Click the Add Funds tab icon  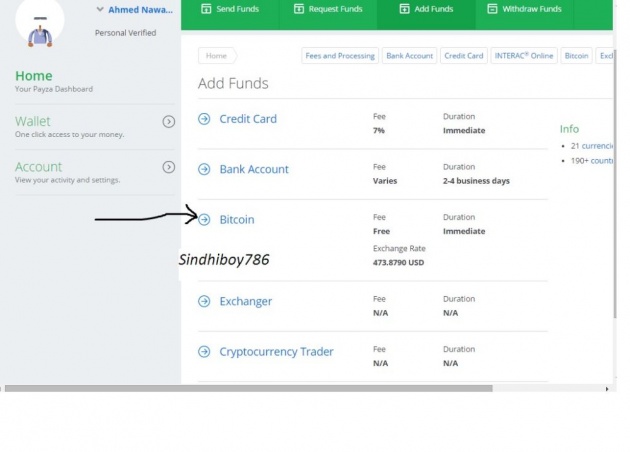tap(404, 9)
